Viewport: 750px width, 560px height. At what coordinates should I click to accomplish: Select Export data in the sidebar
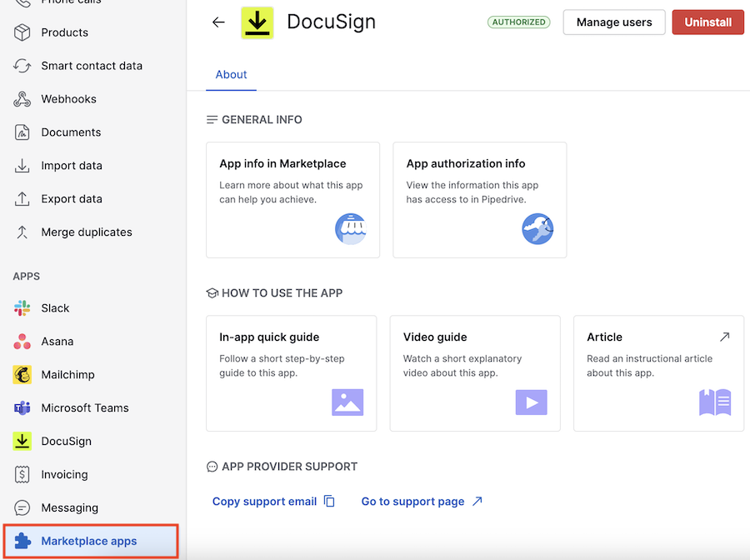pos(20,198)
